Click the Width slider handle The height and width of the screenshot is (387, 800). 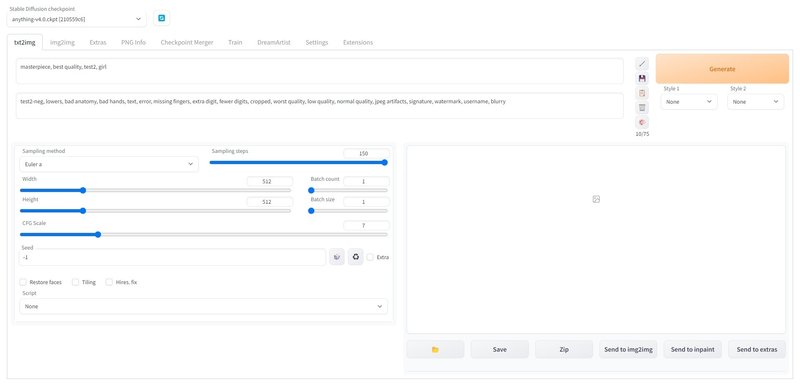coord(83,190)
